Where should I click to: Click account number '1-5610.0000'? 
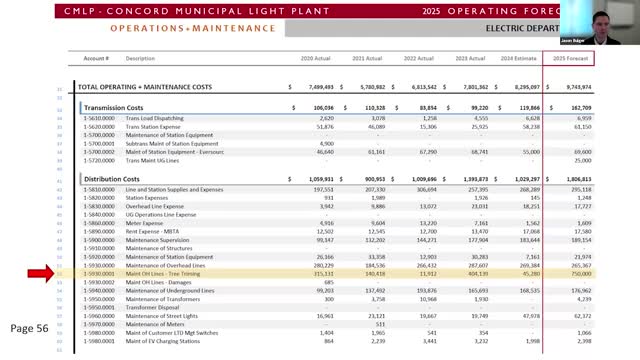coord(99,118)
